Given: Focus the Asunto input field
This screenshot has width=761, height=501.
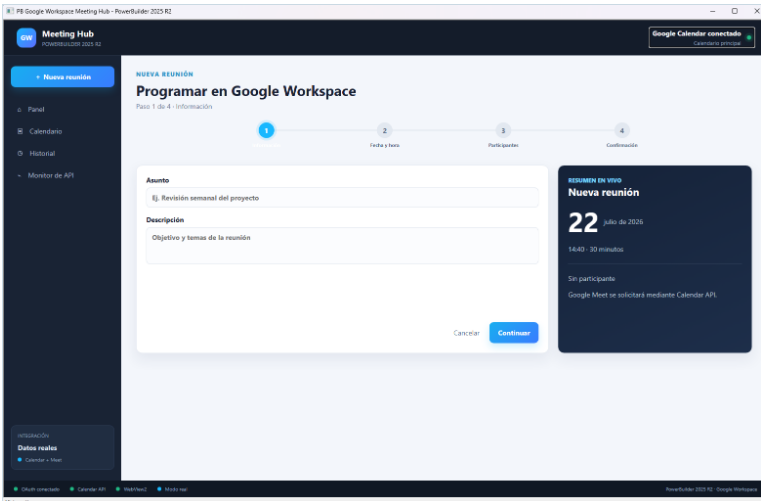Looking at the screenshot, I should (x=342, y=198).
